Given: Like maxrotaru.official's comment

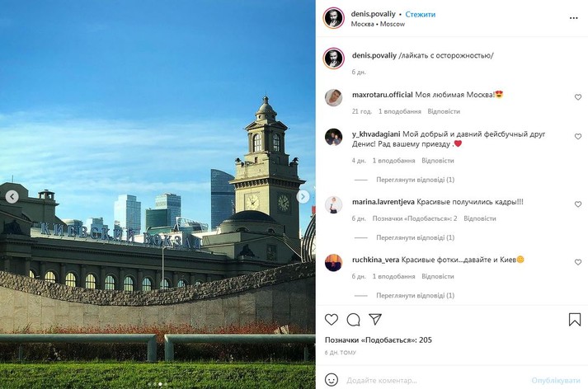Looking at the screenshot, I should point(578,97).
